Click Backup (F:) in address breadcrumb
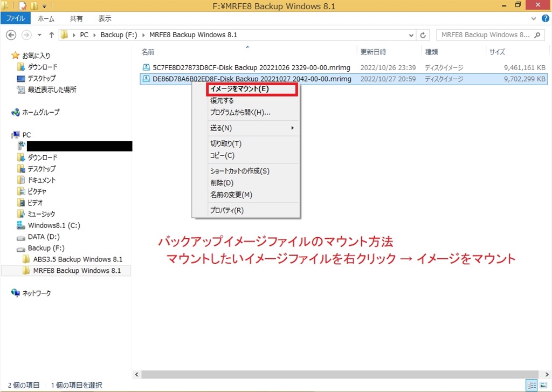This screenshot has height=392, width=552. click(x=119, y=35)
